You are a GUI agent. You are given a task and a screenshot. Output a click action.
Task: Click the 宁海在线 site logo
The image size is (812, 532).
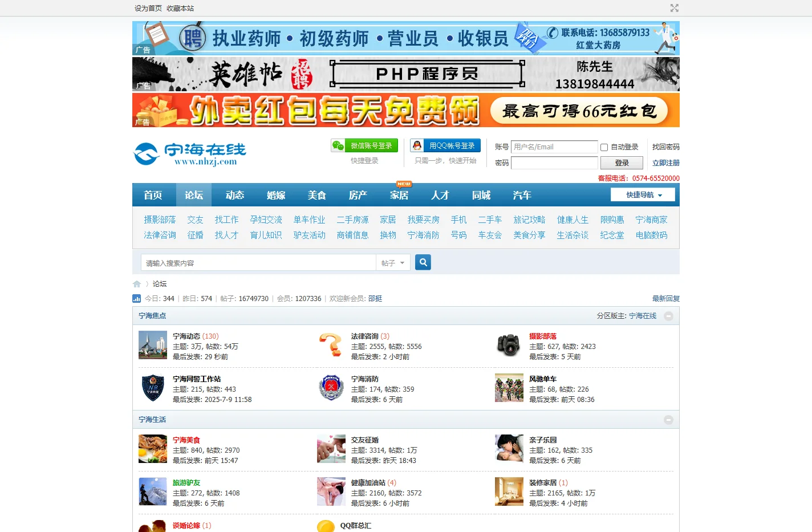click(x=190, y=154)
